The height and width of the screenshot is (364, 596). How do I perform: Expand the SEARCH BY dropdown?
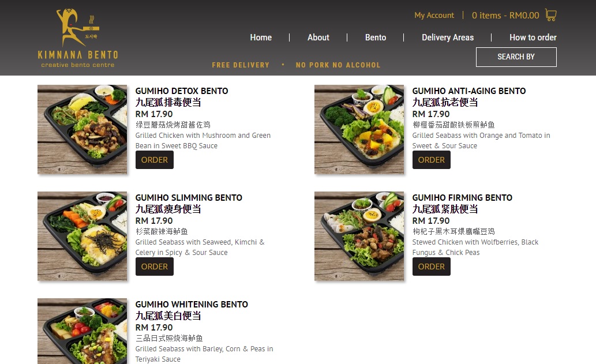point(516,57)
